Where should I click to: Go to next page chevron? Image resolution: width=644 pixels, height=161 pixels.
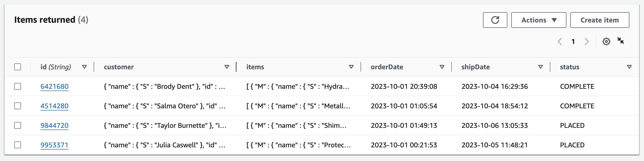(586, 41)
